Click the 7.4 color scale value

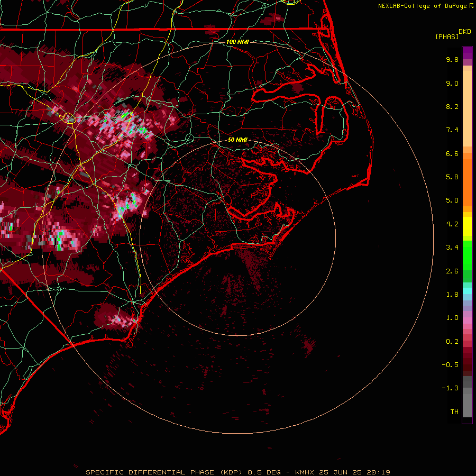[452, 130]
